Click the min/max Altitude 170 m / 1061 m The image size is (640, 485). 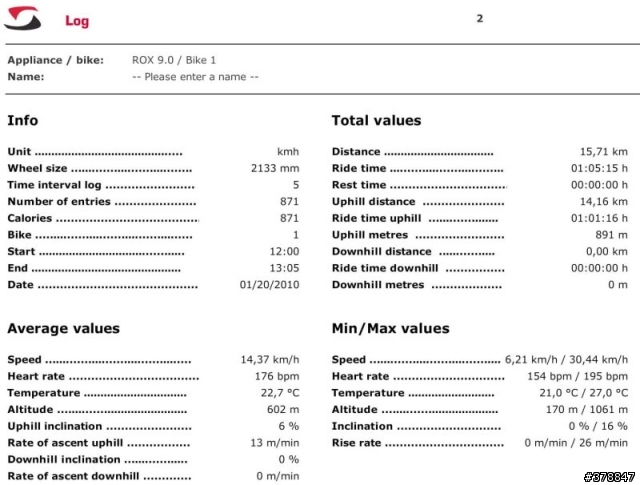coord(587,409)
